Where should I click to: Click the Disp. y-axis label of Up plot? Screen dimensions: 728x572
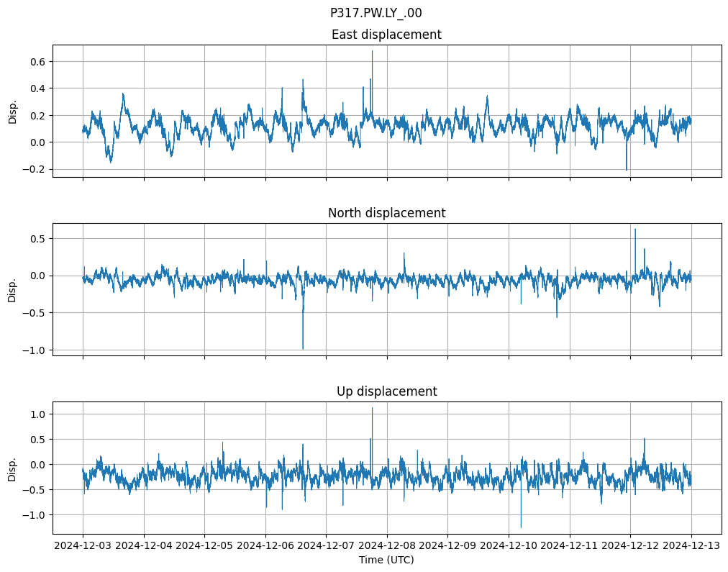pos(13,468)
